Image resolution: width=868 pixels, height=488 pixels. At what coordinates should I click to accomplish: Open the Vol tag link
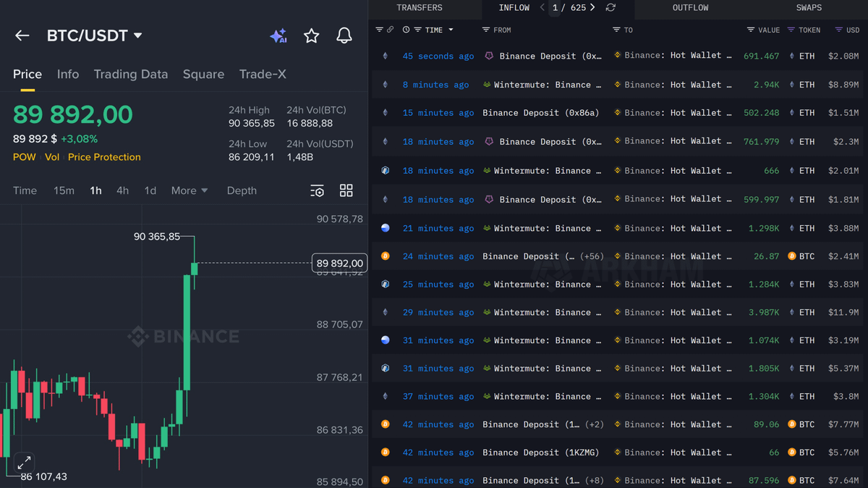click(52, 157)
